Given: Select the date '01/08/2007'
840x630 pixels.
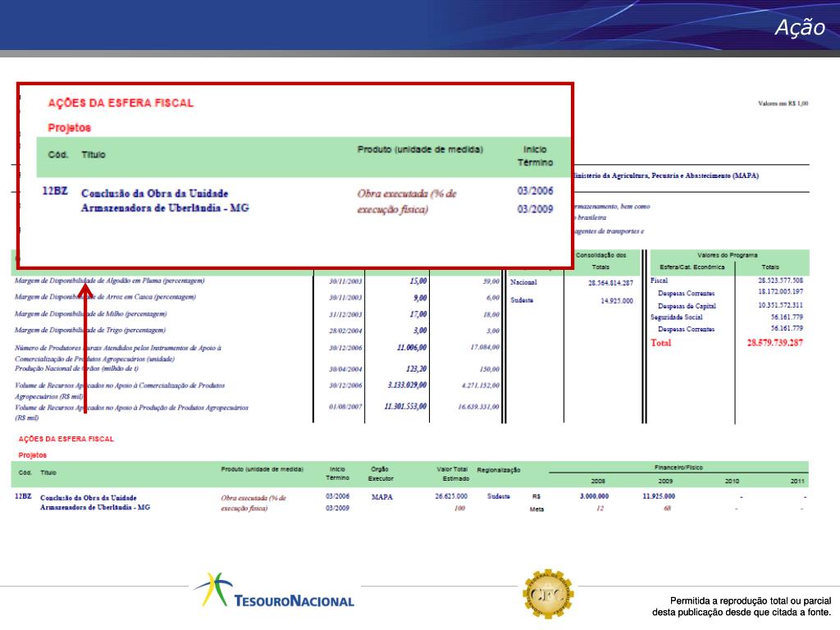Looking at the screenshot, I should 345,407.
